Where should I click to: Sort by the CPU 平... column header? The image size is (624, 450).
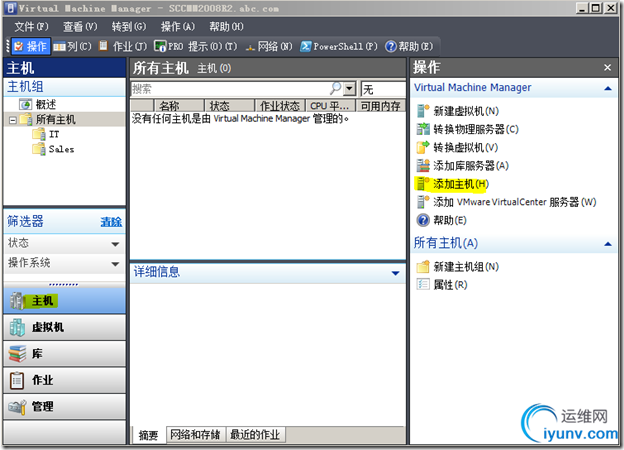click(x=330, y=106)
